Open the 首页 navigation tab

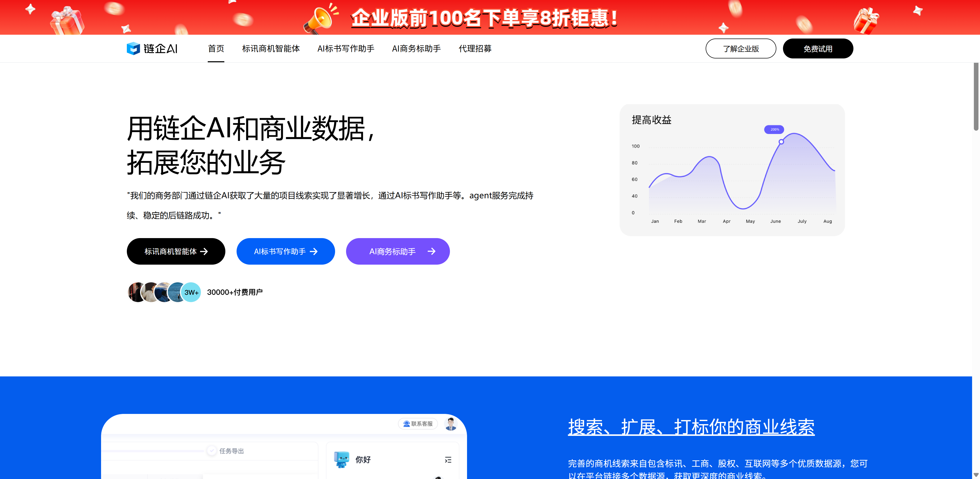click(x=216, y=48)
